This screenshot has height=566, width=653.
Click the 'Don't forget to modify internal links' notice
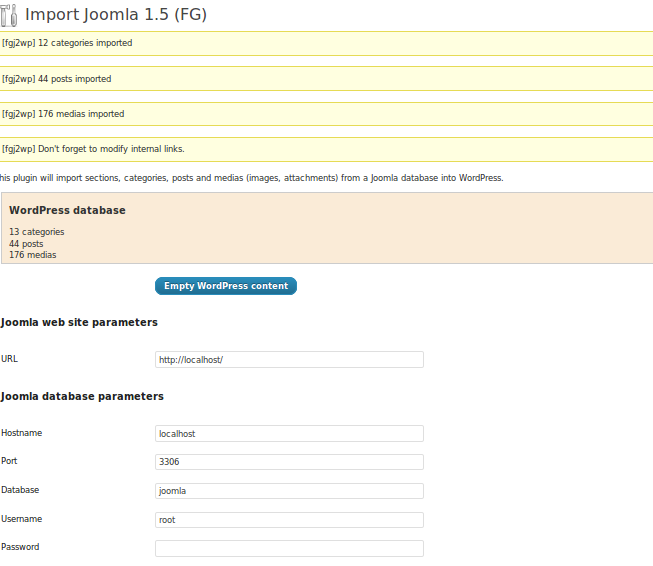coord(326,149)
